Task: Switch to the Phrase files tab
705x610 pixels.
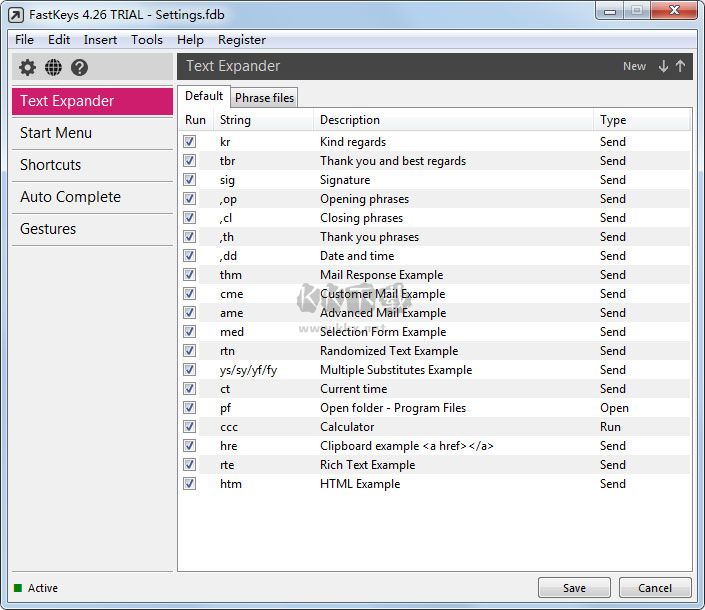Action: [x=264, y=98]
